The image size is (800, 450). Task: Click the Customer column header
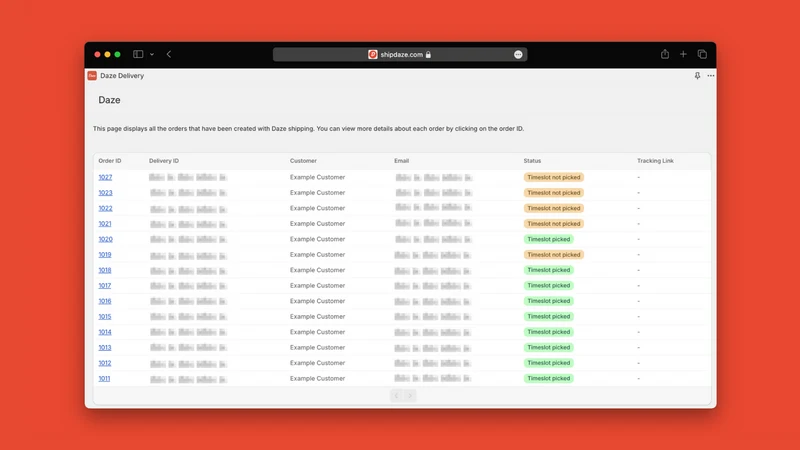click(x=303, y=161)
